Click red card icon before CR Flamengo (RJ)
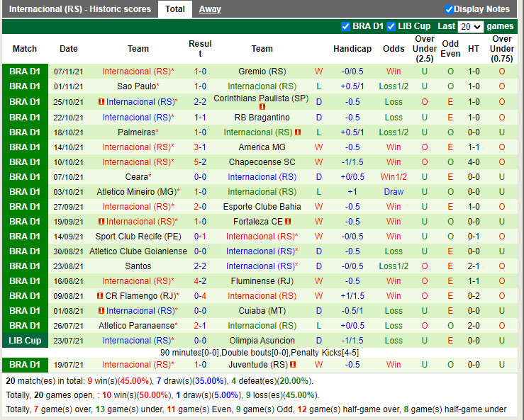524x420 pixels. pyautogui.click(x=101, y=296)
